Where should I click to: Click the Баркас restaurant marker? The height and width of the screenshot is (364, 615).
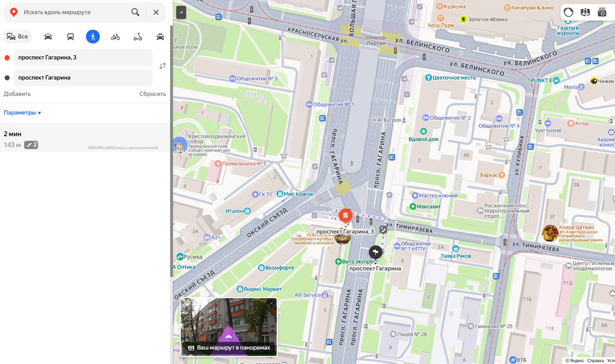(503, 175)
